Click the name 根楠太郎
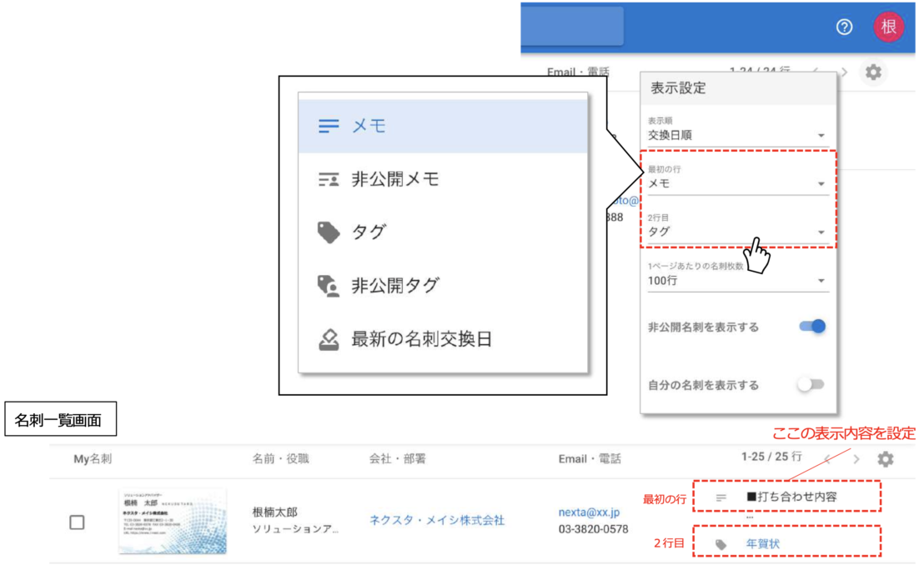Screen dimensions: 924x570 point(274,512)
